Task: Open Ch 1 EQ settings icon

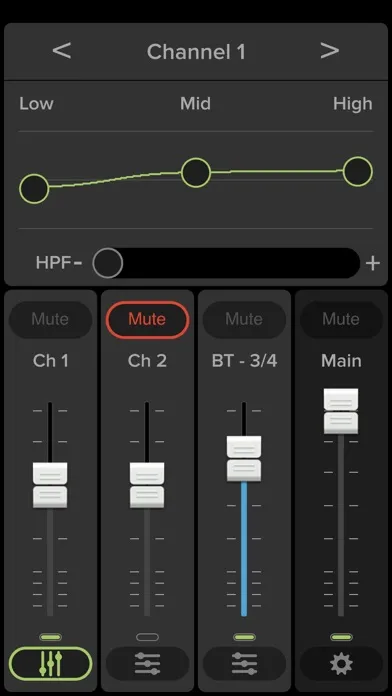Action: coord(50,664)
